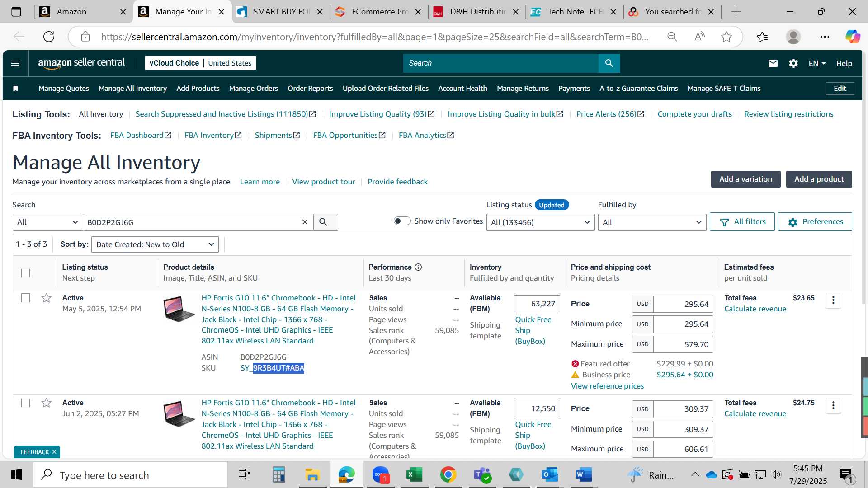Image resolution: width=868 pixels, height=488 pixels.
Task: Click the Read aloud icon in address bar
Action: tap(699, 37)
